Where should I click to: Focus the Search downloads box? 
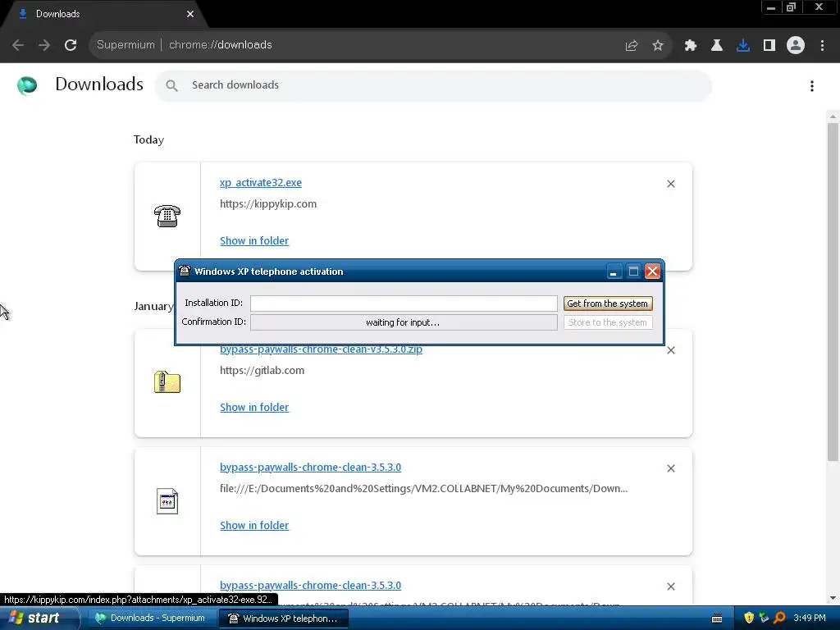click(x=433, y=85)
